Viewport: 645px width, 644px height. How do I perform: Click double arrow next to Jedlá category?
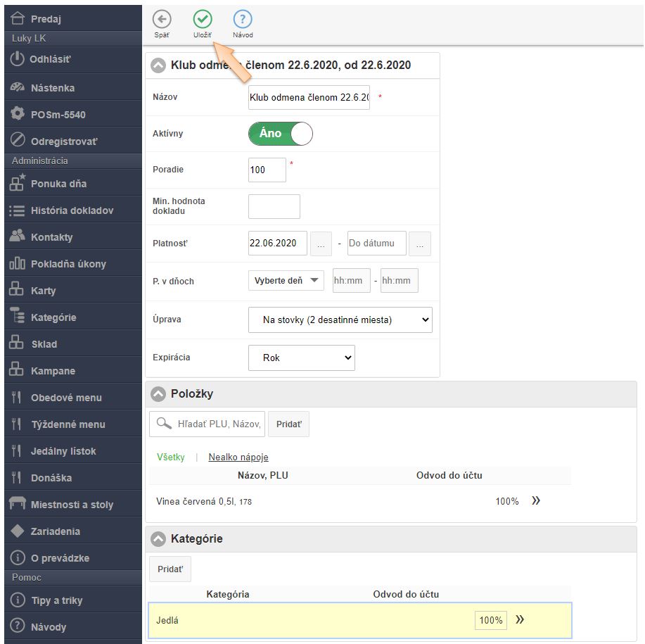tap(520, 620)
